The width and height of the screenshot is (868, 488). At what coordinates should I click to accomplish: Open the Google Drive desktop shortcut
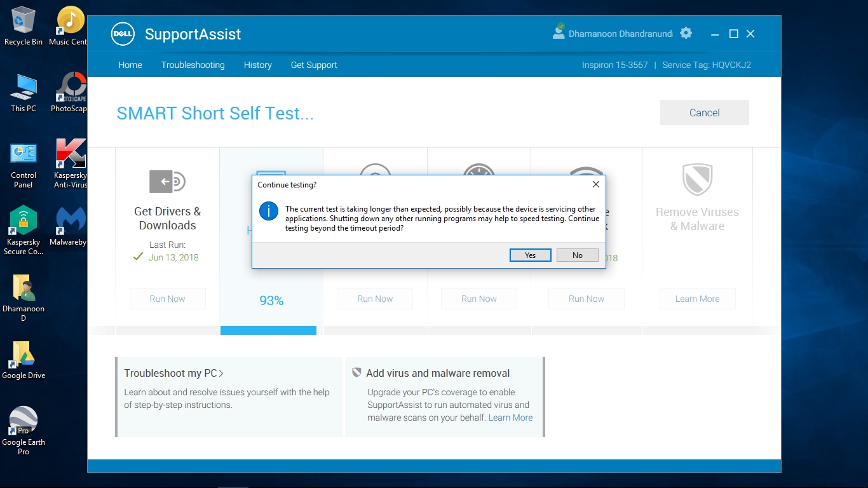pyautogui.click(x=24, y=360)
